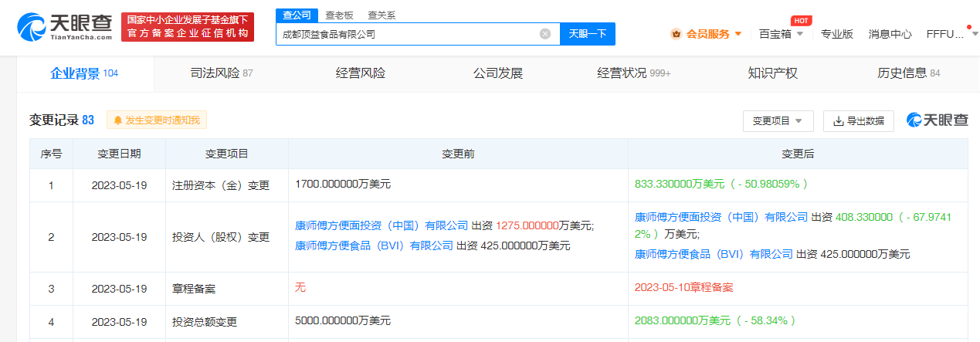Screen dimensions: 980x342
Task: Click the 变更日期 column header
Action: 119,154
